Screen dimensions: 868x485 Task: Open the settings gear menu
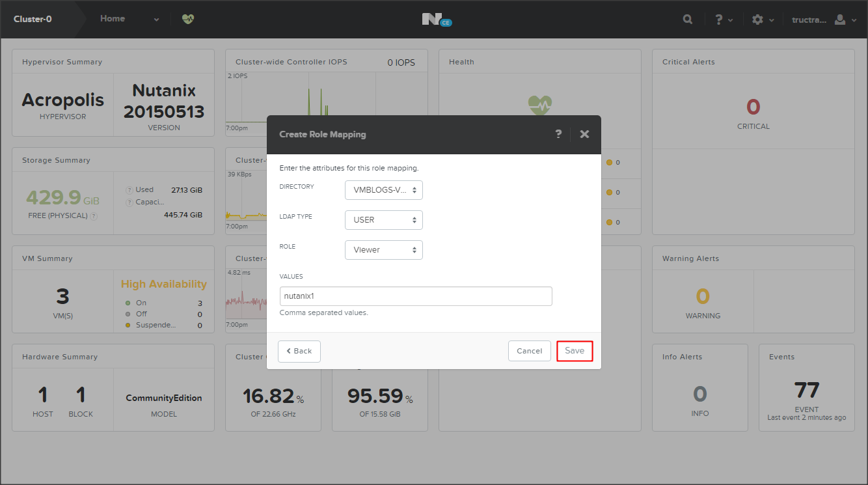click(x=762, y=20)
